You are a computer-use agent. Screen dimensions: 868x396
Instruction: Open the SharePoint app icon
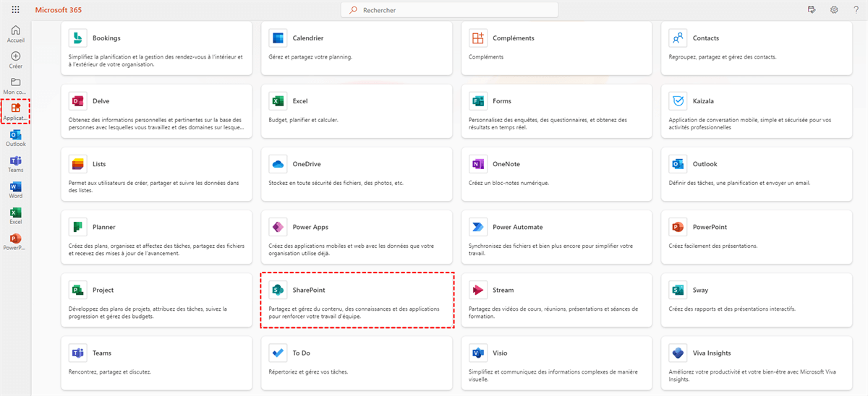coord(277,290)
